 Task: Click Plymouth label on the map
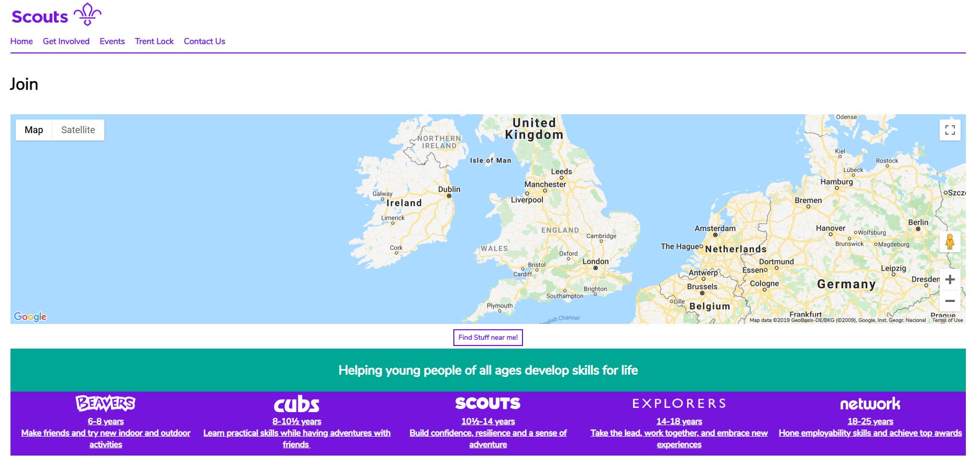tap(500, 306)
